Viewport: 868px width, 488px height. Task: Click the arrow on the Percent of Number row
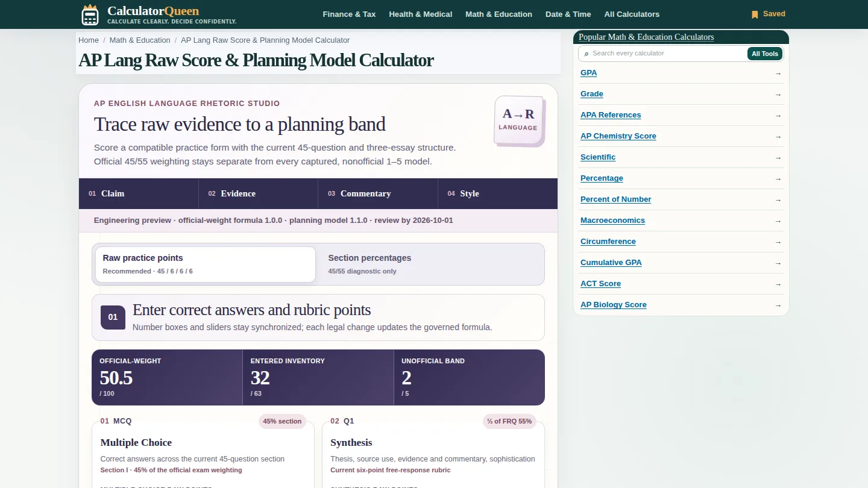click(778, 200)
